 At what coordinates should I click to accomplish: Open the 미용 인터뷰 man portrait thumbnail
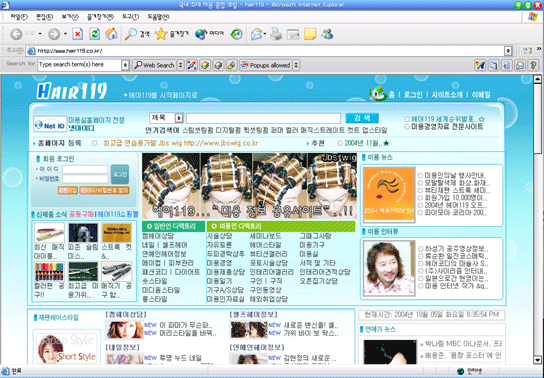[x=389, y=268]
